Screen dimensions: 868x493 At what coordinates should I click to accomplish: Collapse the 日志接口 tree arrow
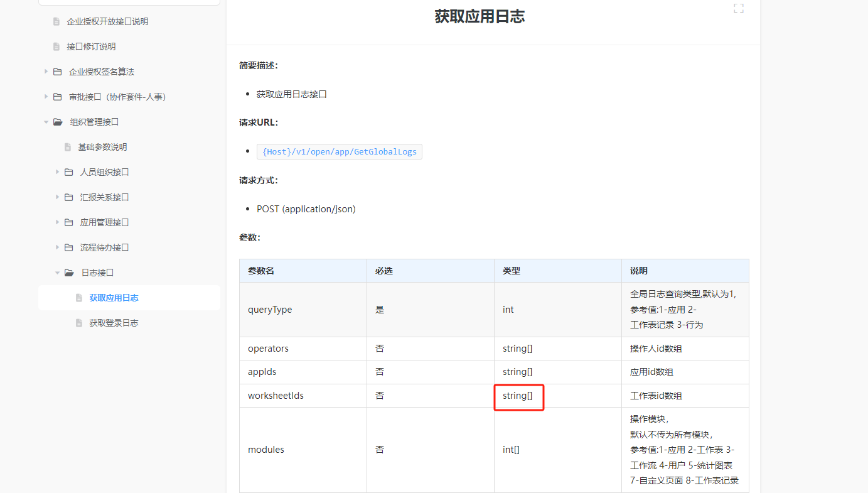click(x=57, y=273)
